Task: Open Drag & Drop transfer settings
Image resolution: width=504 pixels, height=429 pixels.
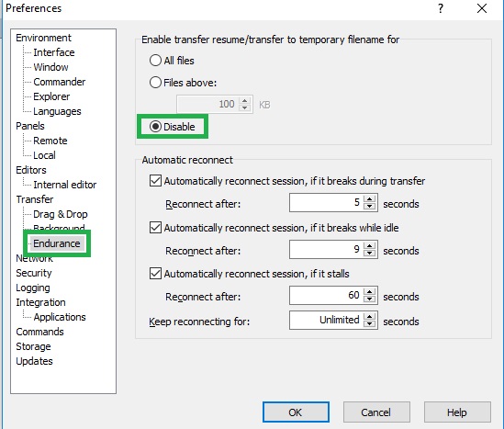Action: [61, 214]
